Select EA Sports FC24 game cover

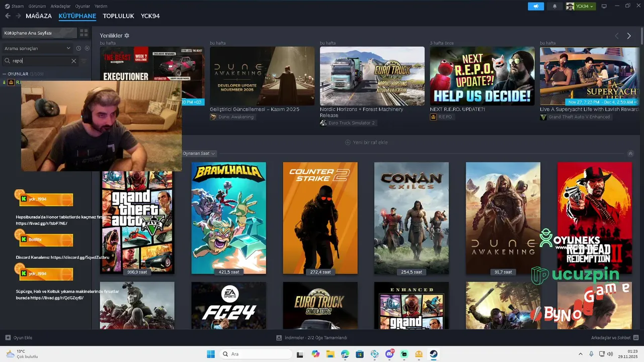click(228, 306)
